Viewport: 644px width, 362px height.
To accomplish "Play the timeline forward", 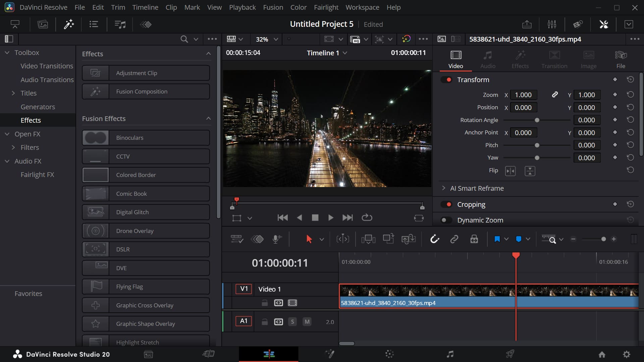I will coord(331,218).
